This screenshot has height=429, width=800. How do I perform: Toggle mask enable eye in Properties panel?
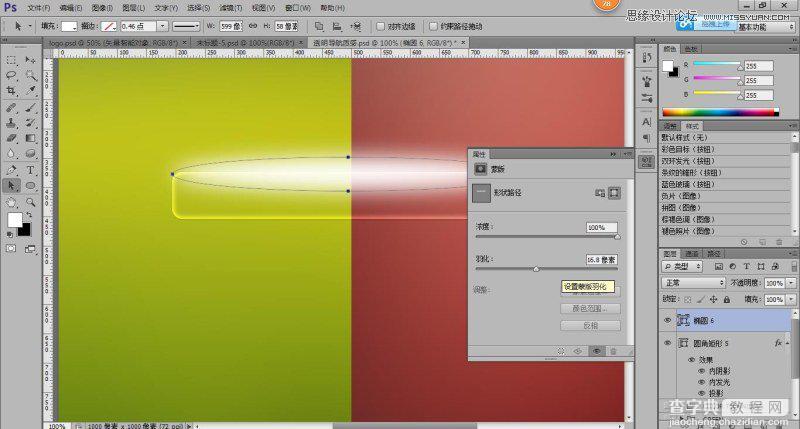pyautogui.click(x=595, y=351)
